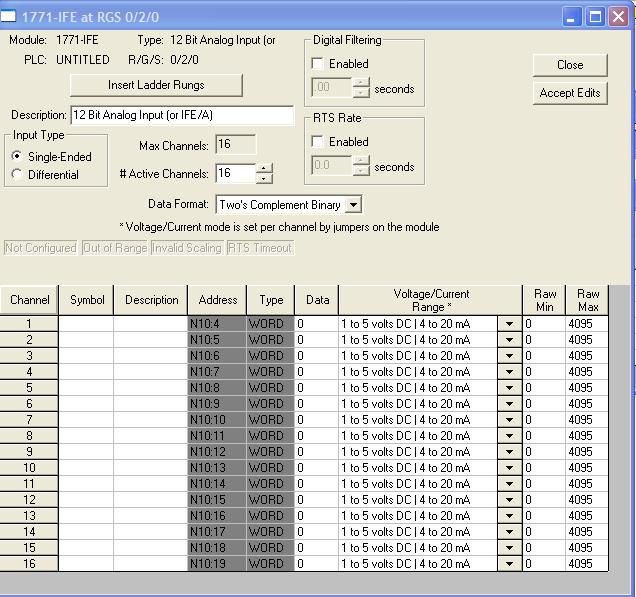The width and height of the screenshot is (636, 597).
Task: Click the Close button
Action: click(x=570, y=65)
